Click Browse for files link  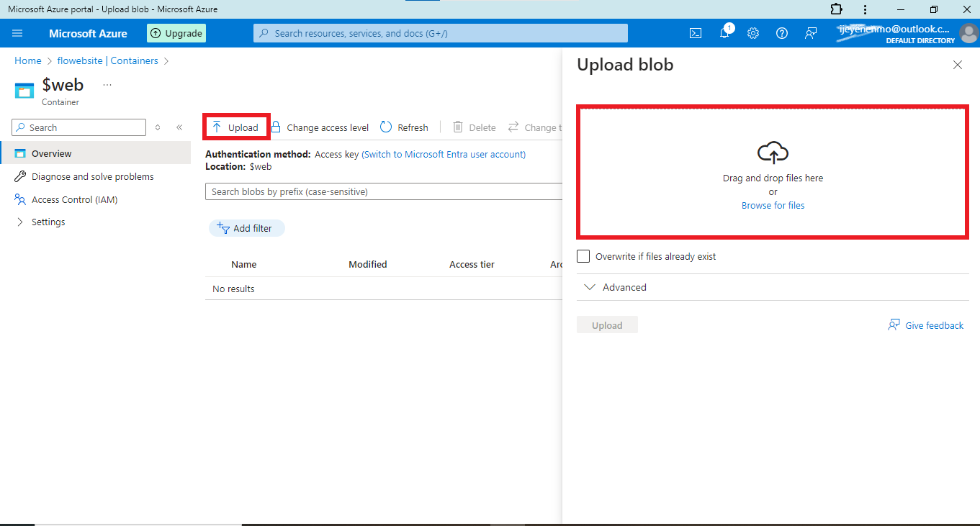[x=773, y=205]
